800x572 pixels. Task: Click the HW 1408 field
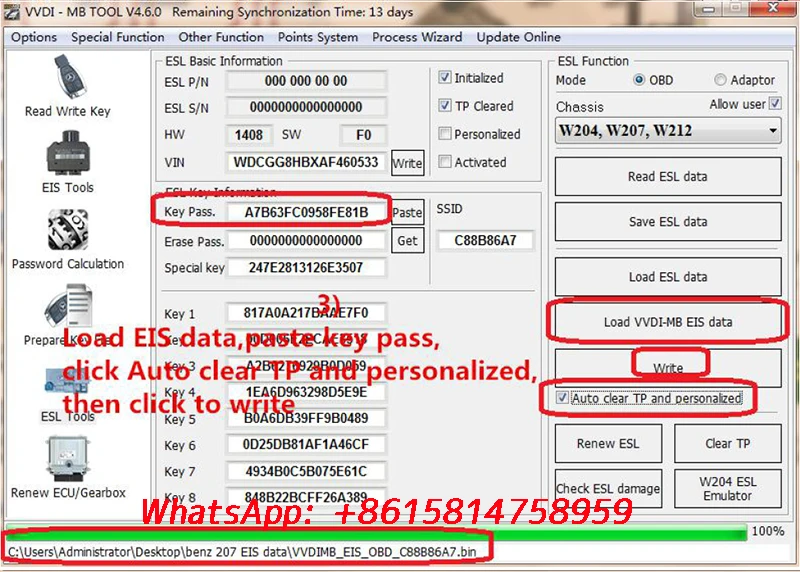tap(249, 135)
